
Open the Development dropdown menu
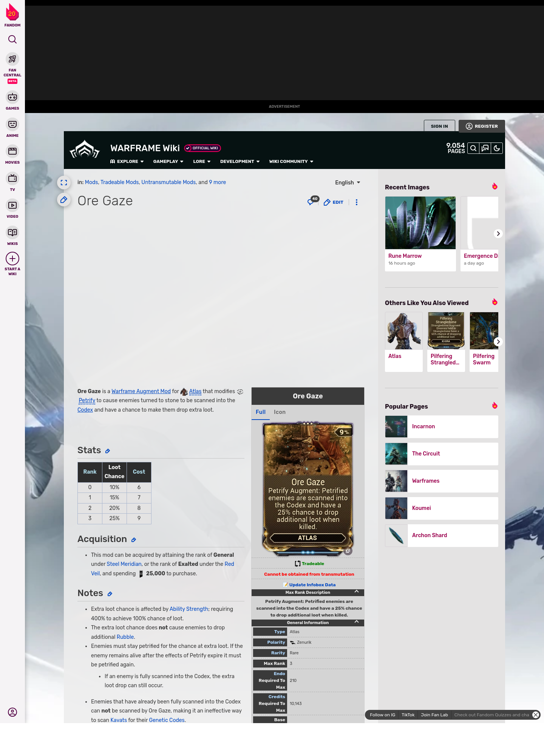pos(240,161)
